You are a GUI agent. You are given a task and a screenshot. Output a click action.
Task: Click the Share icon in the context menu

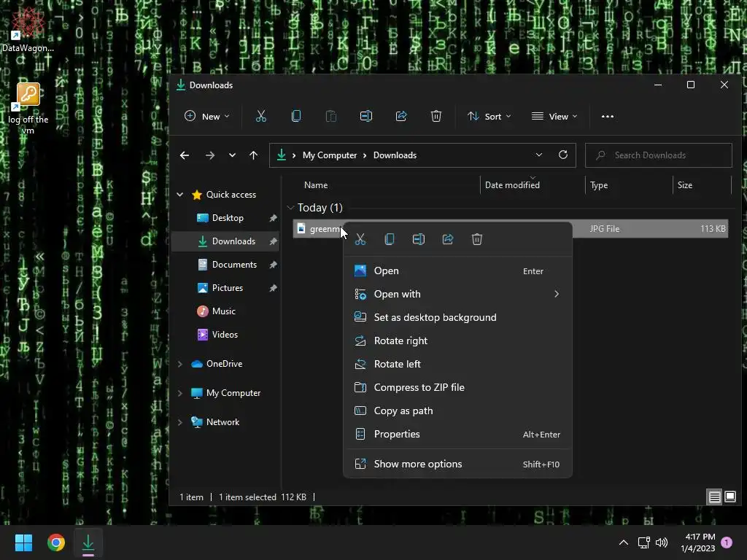point(448,239)
